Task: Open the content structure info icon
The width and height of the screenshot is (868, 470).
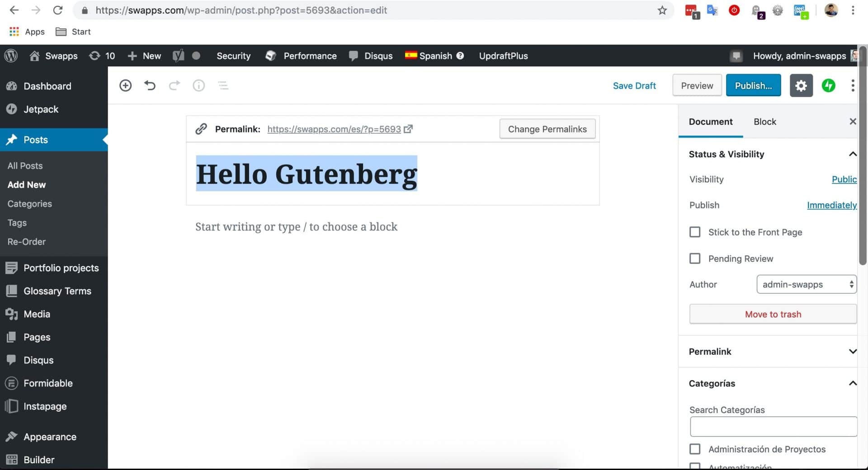Action: tap(199, 85)
